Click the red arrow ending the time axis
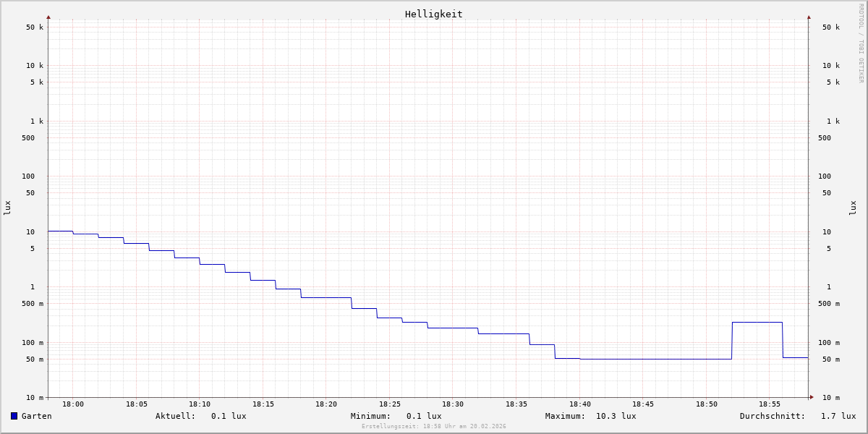The height and width of the screenshot is (434, 868). [x=812, y=397]
